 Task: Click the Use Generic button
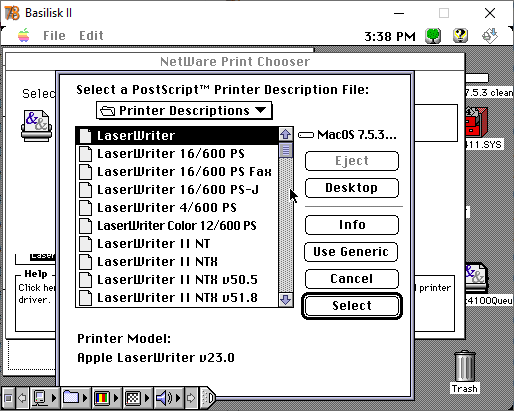click(x=351, y=252)
